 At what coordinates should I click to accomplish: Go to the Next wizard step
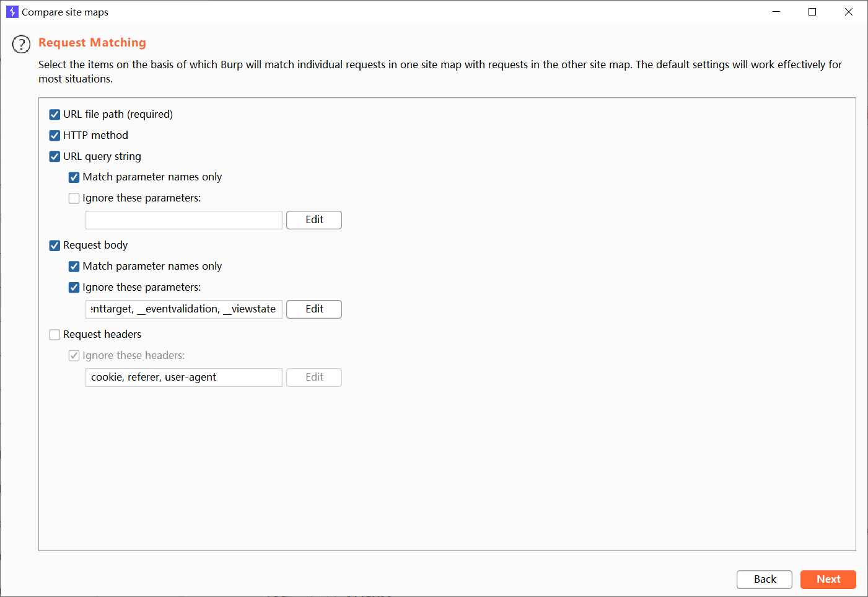[828, 580]
